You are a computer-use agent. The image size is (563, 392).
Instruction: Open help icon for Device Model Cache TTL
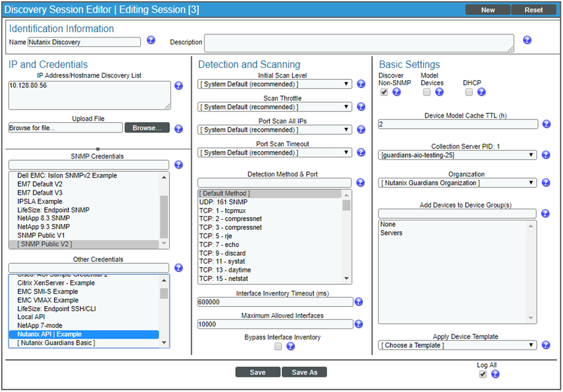pos(547,124)
